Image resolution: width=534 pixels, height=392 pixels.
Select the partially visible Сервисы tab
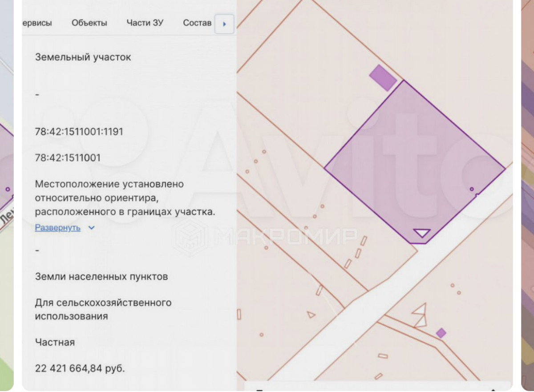(37, 23)
